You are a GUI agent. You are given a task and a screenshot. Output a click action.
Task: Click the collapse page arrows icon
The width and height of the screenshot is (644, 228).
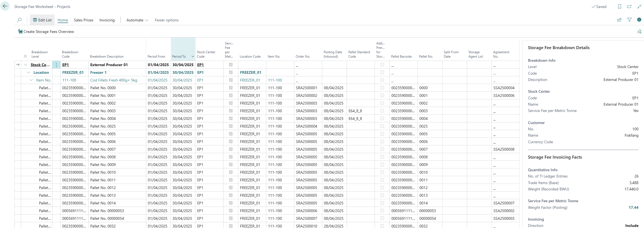click(x=639, y=7)
